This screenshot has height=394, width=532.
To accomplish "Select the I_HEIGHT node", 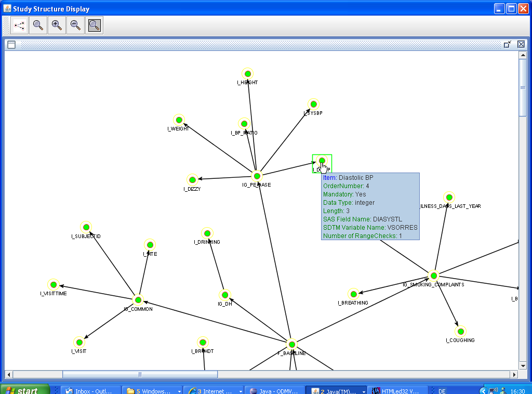I will click(x=247, y=74).
